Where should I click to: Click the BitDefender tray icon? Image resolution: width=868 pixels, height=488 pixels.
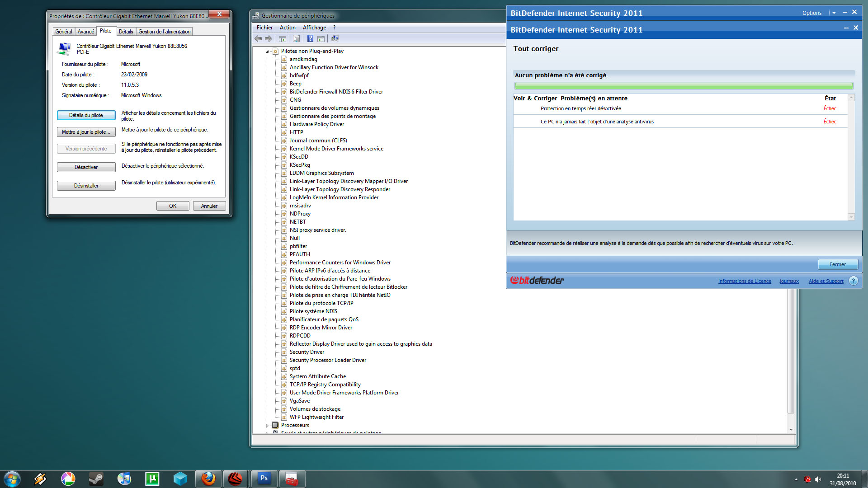pyautogui.click(x=808, y=479)
